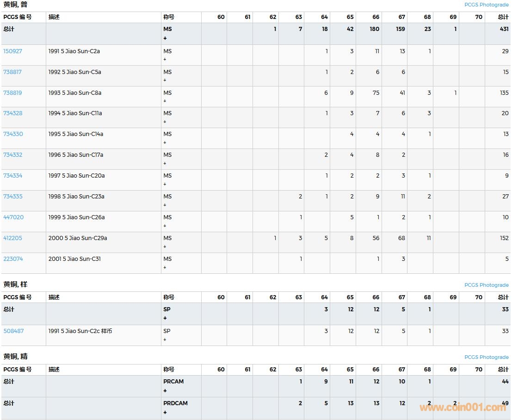Open PCGS number 738817 link
512x420 pixels.
click(x=12, y=72)
